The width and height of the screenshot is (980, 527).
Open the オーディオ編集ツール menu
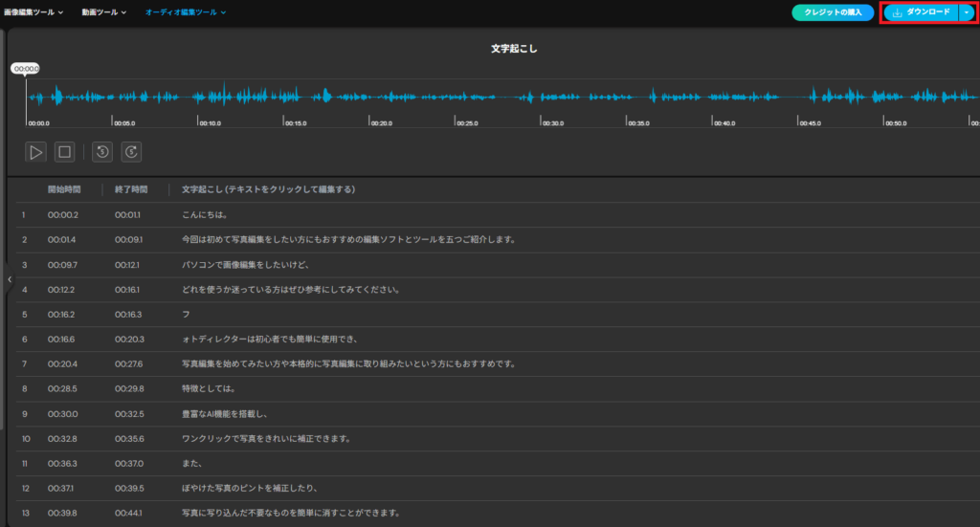coord(186,12)
